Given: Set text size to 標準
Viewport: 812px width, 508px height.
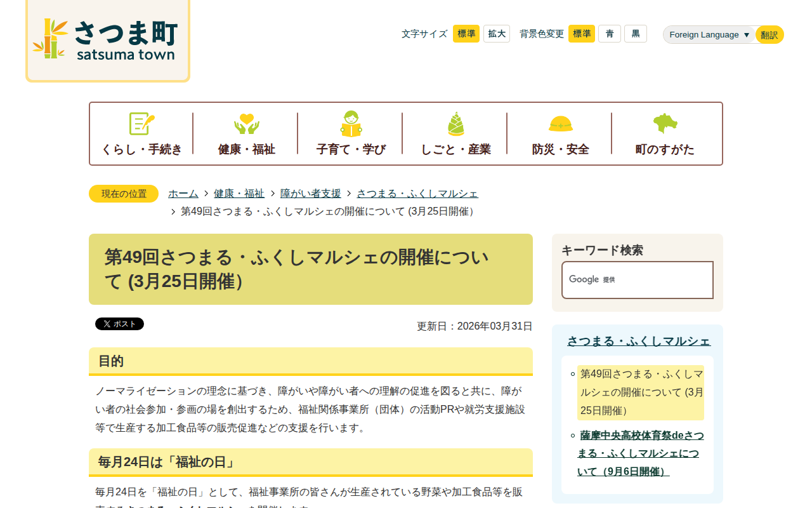Looking at the screenshot, I should coord(466,34).
